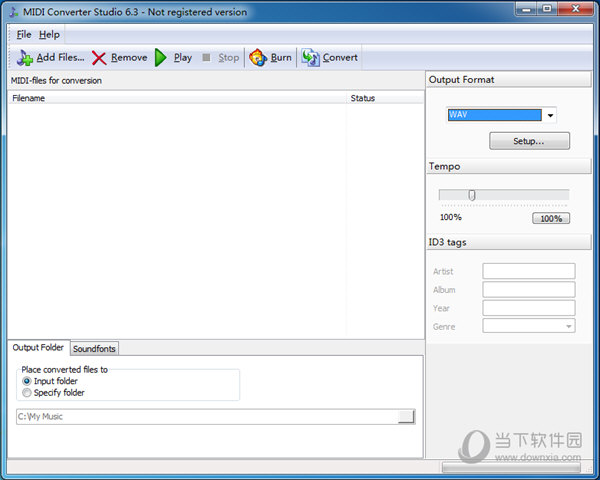
Task: Click the gray Stop square icon
Action: 206,57
